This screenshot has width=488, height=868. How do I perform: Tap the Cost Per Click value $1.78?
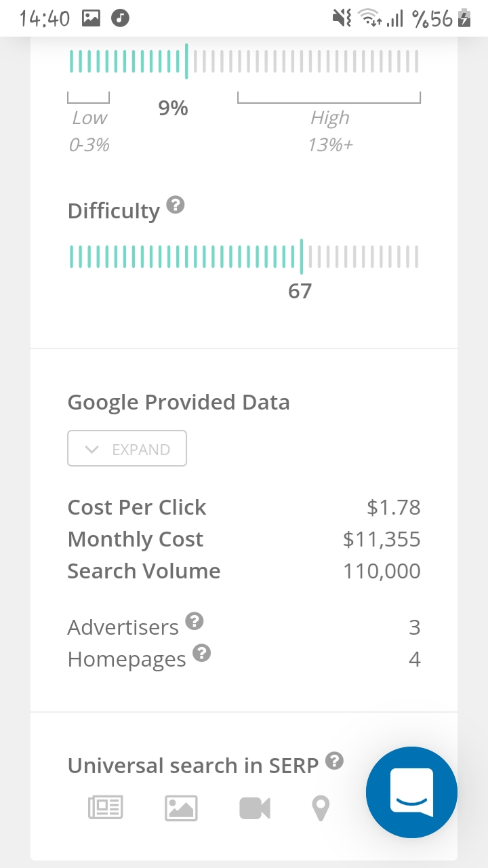click(394, 507)
